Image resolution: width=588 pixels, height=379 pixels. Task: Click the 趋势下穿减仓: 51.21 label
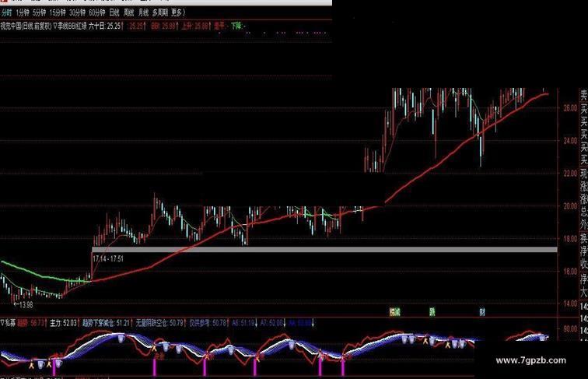click(x=107, y=323)
